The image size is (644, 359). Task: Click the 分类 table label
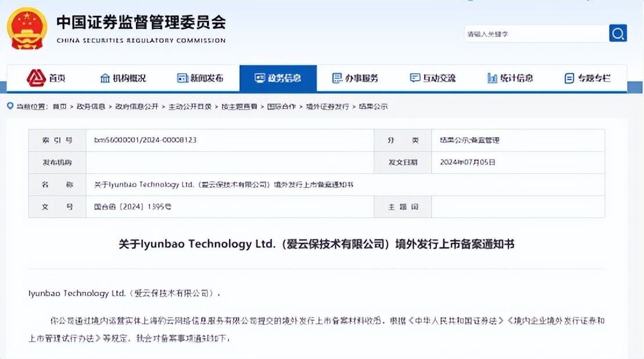pos(403,141)
